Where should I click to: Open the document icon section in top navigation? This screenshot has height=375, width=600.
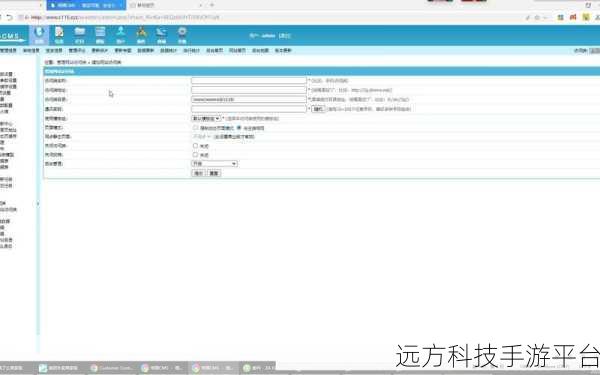coord(59,35)
